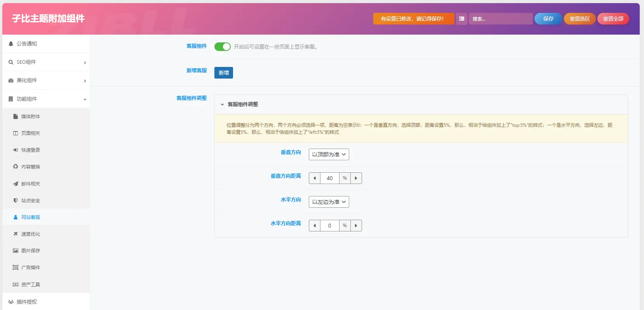This screenshot has height=310, width=644.
Task: Click the 保存 button
Action: (548, 19)
